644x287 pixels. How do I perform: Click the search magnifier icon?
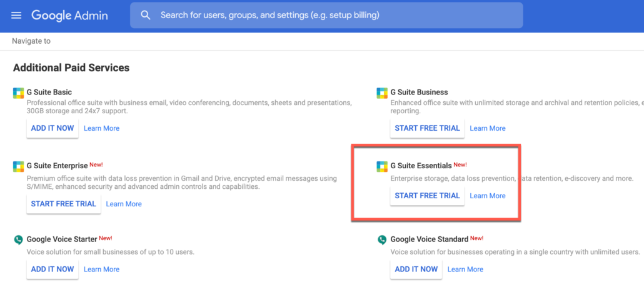[x=146, y=15]
